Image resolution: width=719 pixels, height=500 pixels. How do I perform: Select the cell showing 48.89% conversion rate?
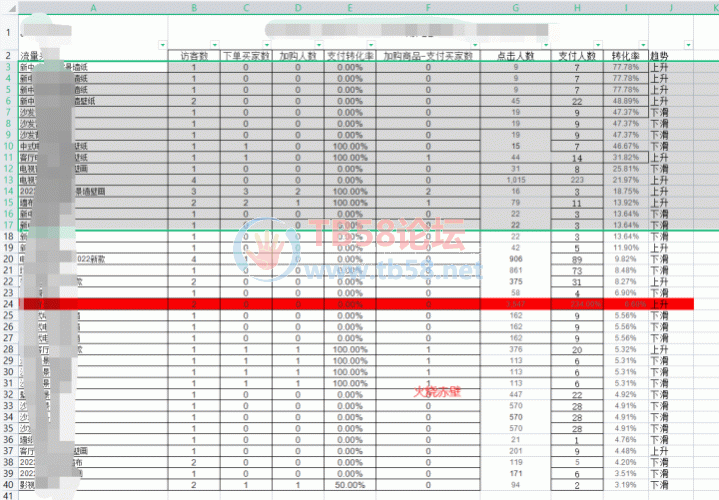(x=627, y=101)
